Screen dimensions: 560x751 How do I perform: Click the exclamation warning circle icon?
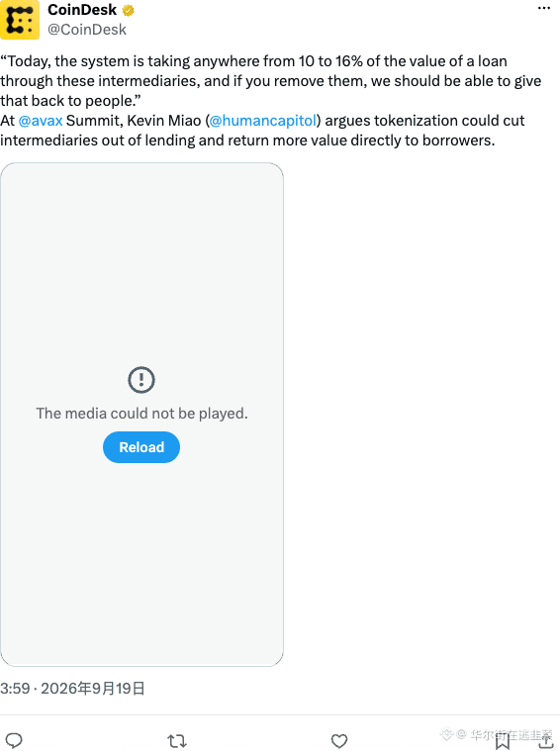pyautogui.click(x=141, y=380)
